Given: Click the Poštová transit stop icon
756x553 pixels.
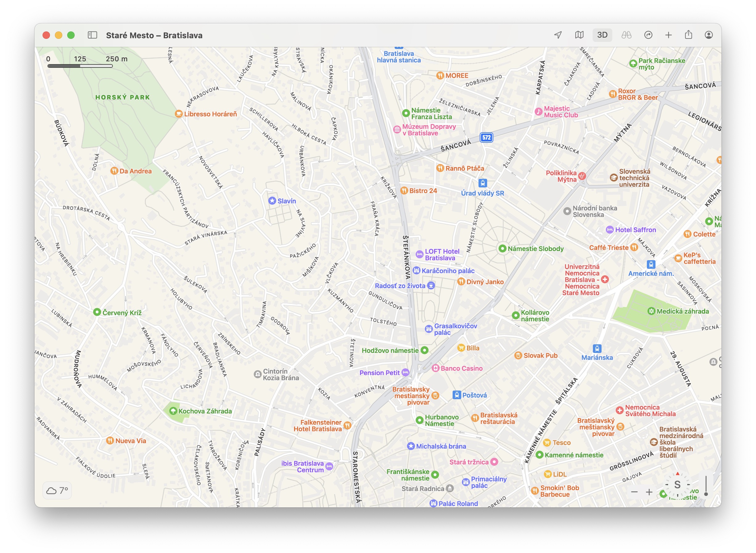Looking at the screenshot, I should point(457,395).
